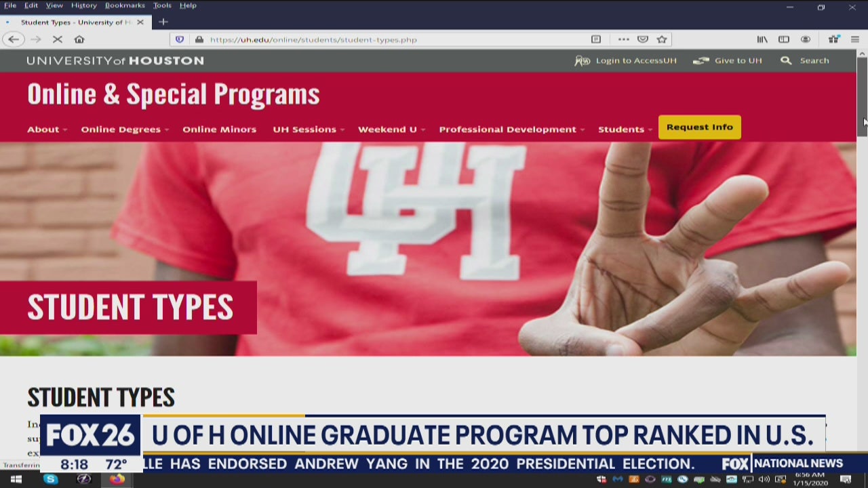Image resolution: width=868 pixels, height=488 pixels.
Task: Click the Home button in the toolbar
Action: pyautogui.click(x=79, y=39)
